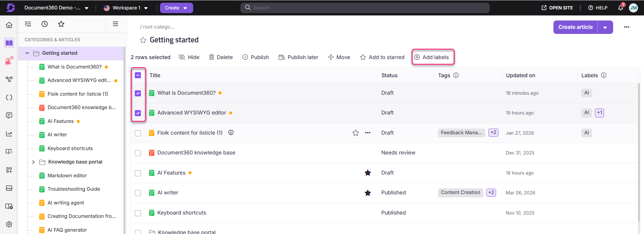Choose Publish later for selected rows
Screen dimensions: 644x234
click(299, 57)
